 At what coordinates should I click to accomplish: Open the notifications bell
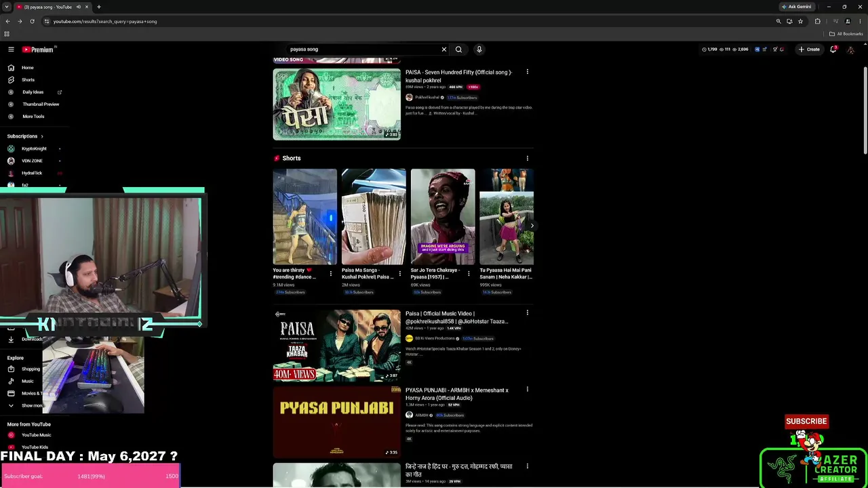coord(833,49)
